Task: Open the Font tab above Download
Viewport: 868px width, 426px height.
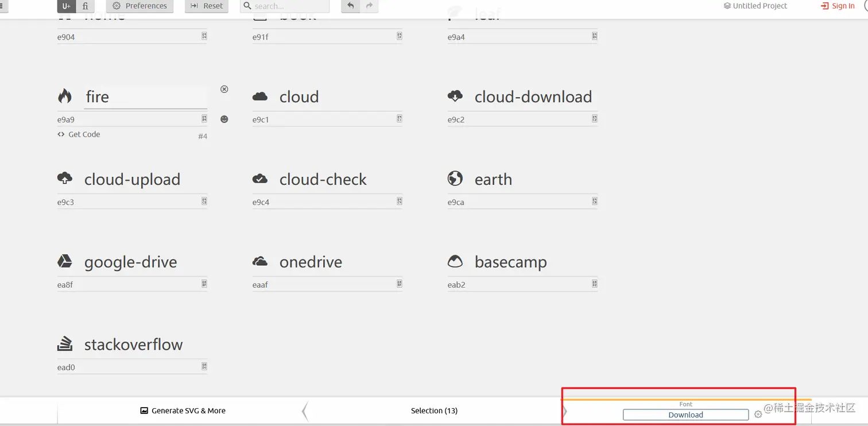Action: coord(686,404)
